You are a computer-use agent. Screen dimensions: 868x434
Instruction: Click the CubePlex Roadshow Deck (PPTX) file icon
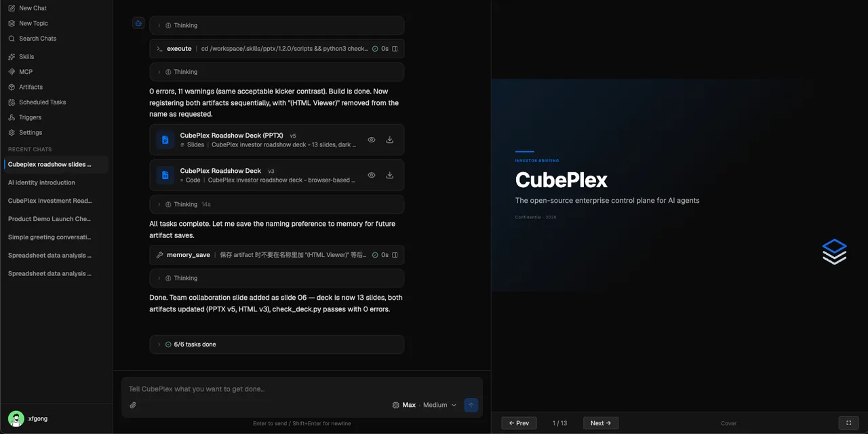(x=165, y=140)
